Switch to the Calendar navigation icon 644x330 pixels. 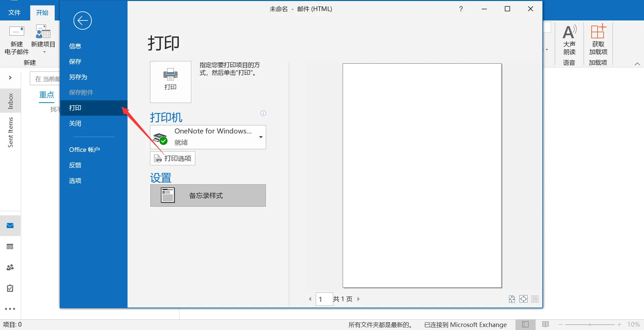(10, 247)
